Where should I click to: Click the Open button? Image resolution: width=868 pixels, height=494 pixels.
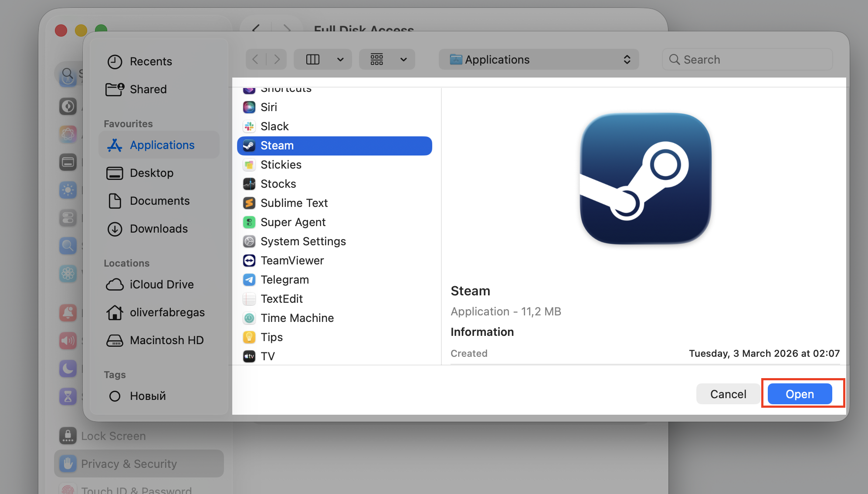[800, 394]
